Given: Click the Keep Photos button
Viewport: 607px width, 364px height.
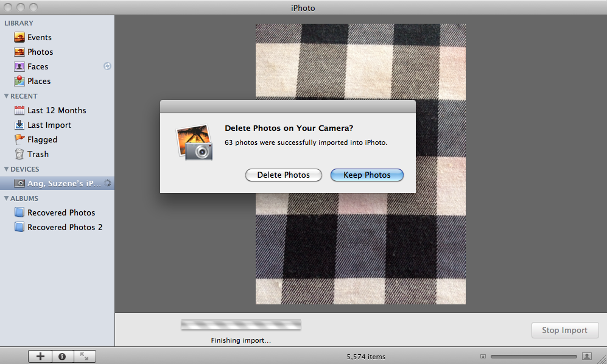Looking at the screenshot, I should [367, 175].
